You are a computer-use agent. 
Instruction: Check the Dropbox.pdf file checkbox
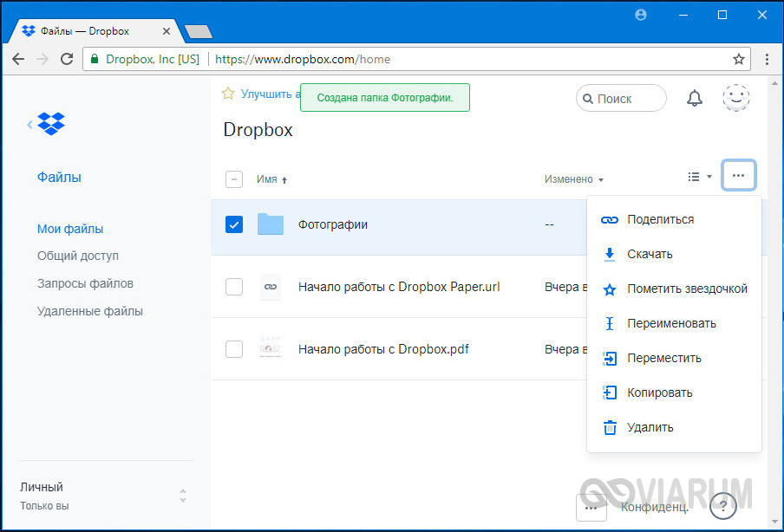pos(234,349)
